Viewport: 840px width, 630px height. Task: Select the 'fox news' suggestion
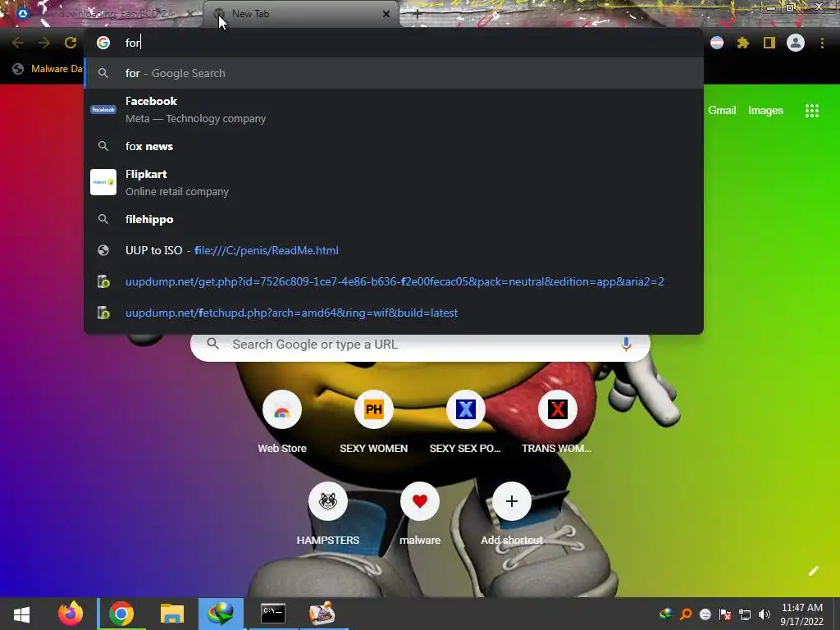coord(394,146)
